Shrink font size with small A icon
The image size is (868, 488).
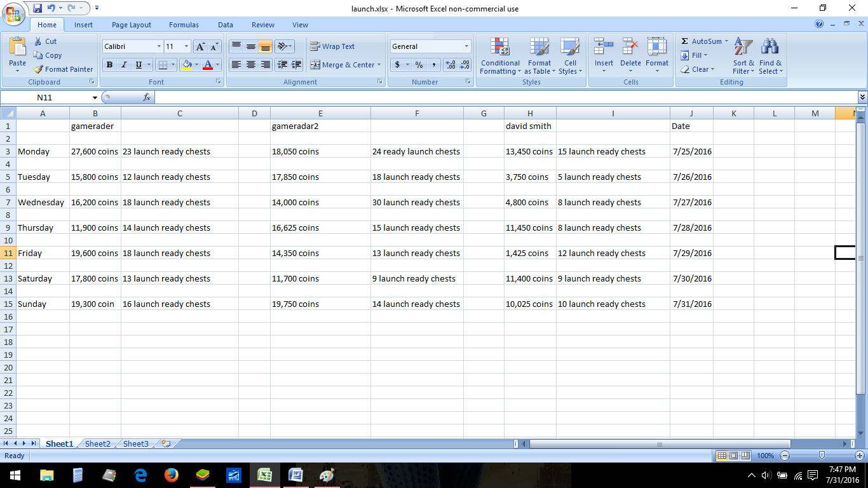pos(214,46)
